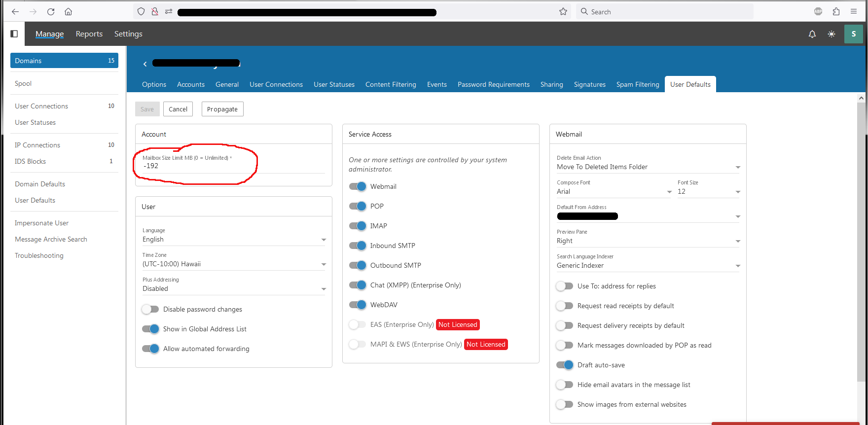Screen dimensions: 868x425
Task: Collapse the sidebar panel icon
Action: [14, 34]
